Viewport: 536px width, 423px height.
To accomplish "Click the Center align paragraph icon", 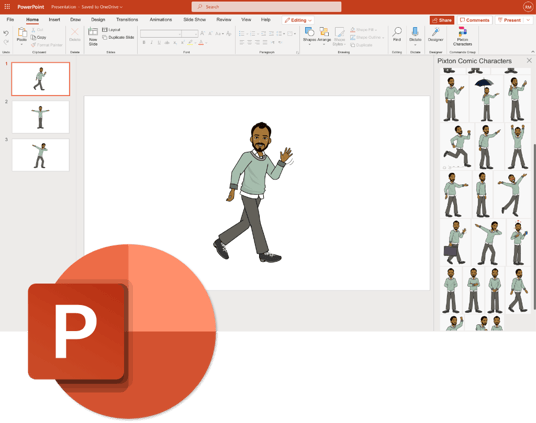I will 250,43.
